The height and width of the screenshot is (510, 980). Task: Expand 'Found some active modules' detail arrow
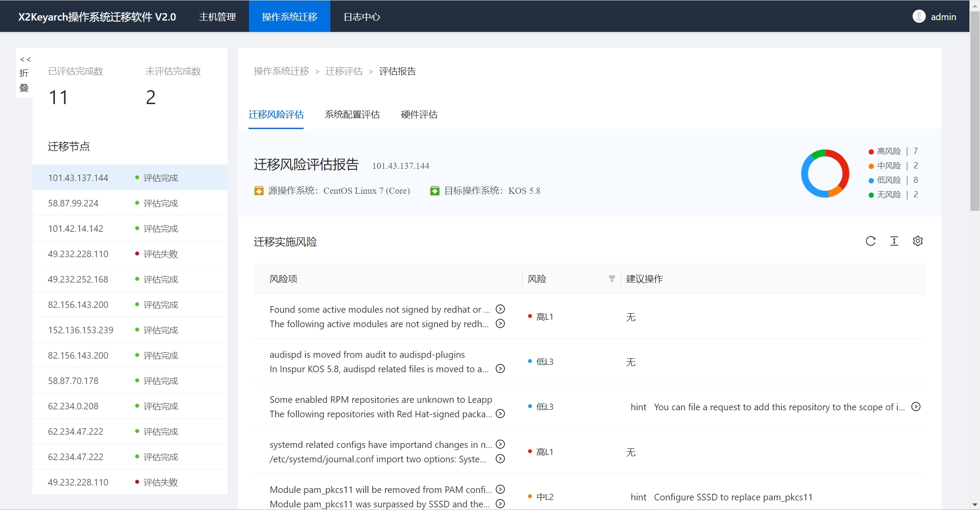click(x=500, y=309)
